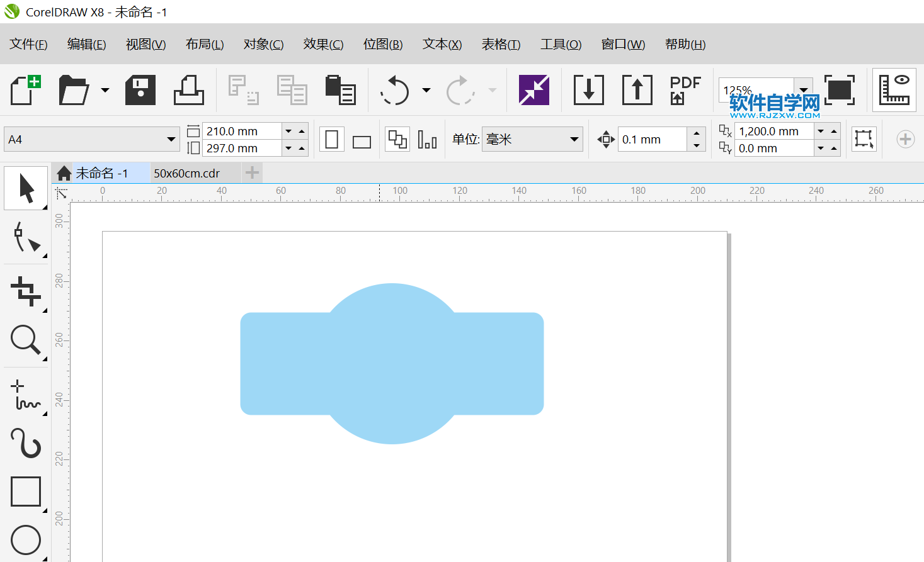Click the Redo arrow icon
Image resolution: width=924 pixels, height=562 pixels.
coord(460,90)
